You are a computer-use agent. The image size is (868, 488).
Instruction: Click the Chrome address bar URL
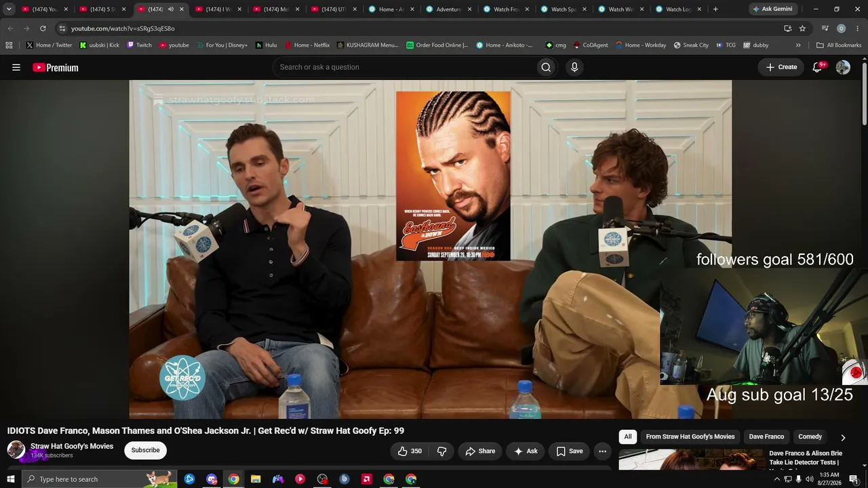123,28
